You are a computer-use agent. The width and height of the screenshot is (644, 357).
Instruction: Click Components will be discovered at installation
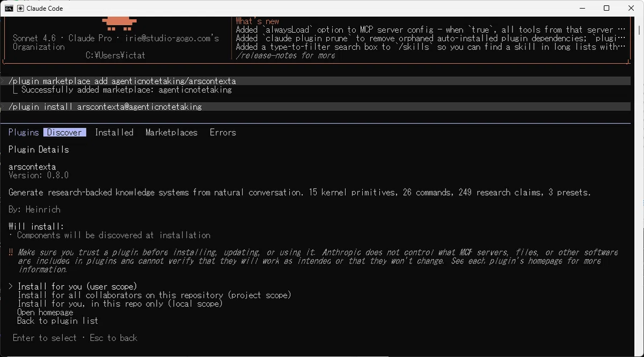[114, 235]
